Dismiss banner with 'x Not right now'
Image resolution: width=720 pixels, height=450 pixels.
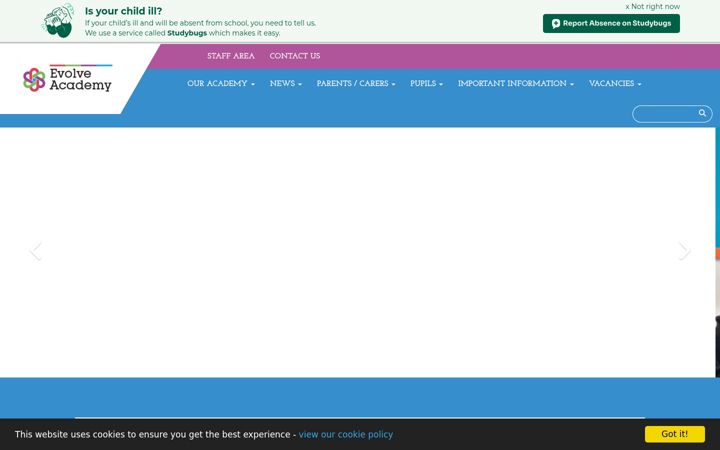[652, 6]
